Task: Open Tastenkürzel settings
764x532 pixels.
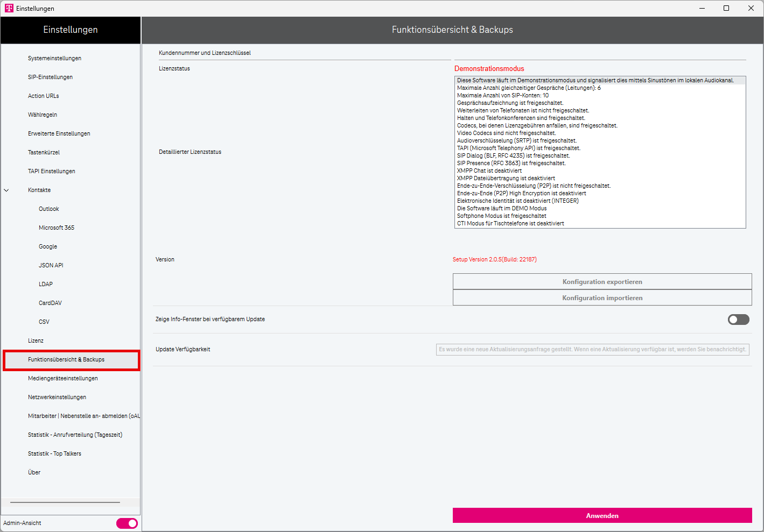Action: [x=44, y=152]
